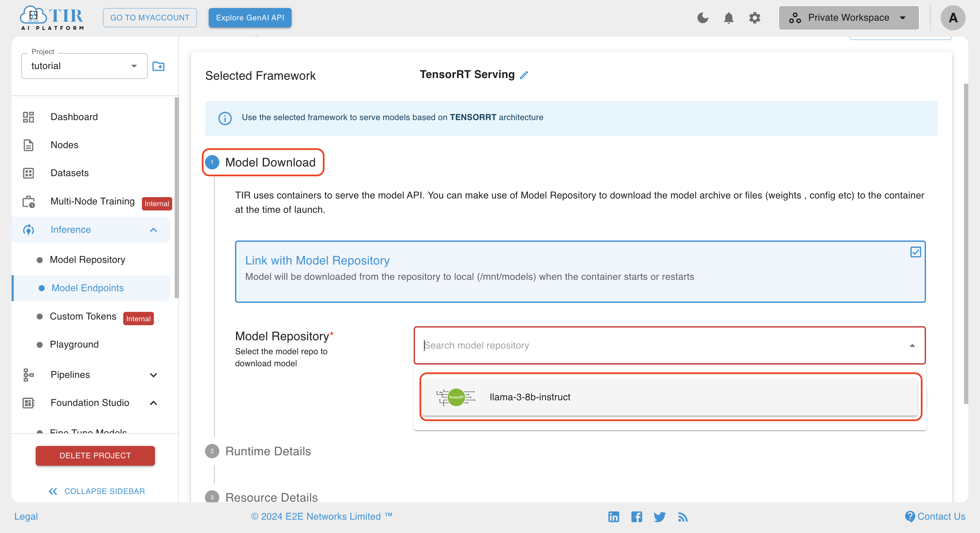Click the Explore GenAI API button

[252, 17]
